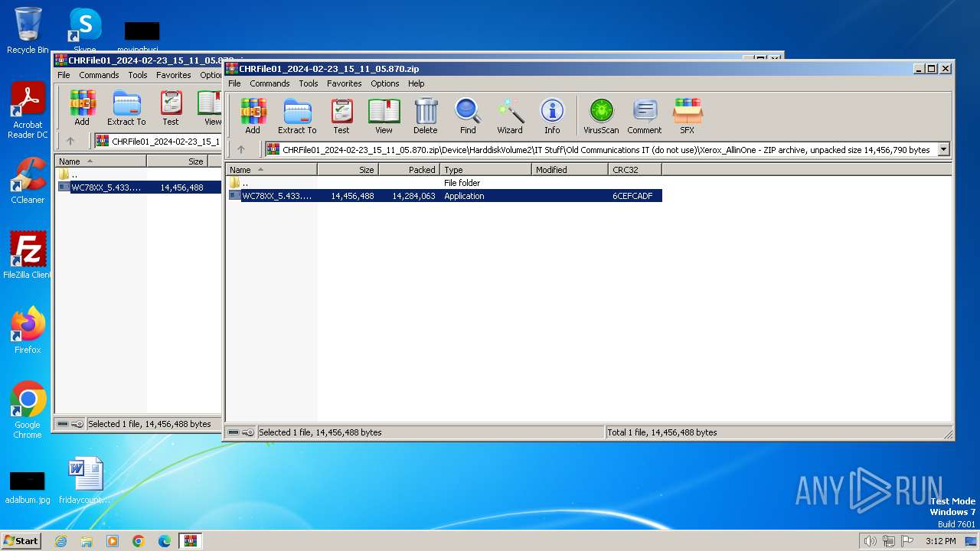Image resolution: width=980 pixels, height=551 pixels.
Task: Select Acrobat Reader DC desktop icon
Action: pyautogui.click(x=28, y=111)
